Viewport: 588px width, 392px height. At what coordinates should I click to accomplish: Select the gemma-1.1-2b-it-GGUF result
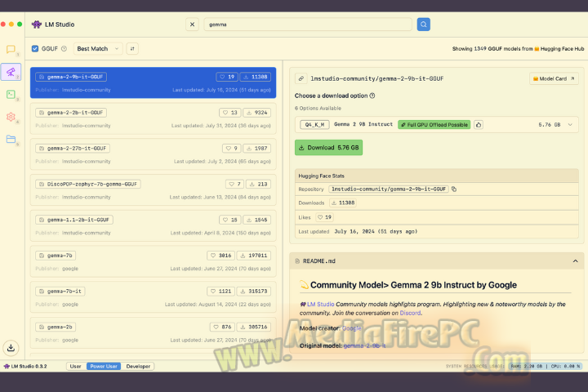pyautogui.click(x=153, y=225)
